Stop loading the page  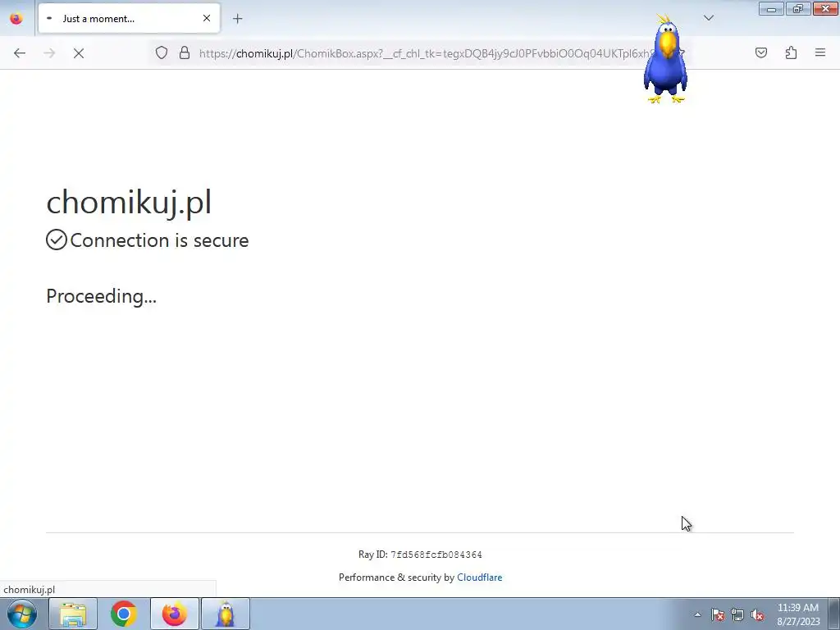click(x=79, y=53)
